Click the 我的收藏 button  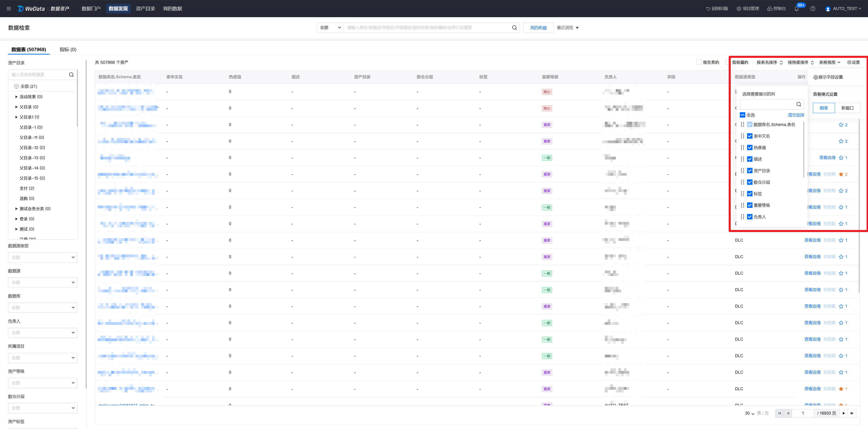click(x=538, y=28)
